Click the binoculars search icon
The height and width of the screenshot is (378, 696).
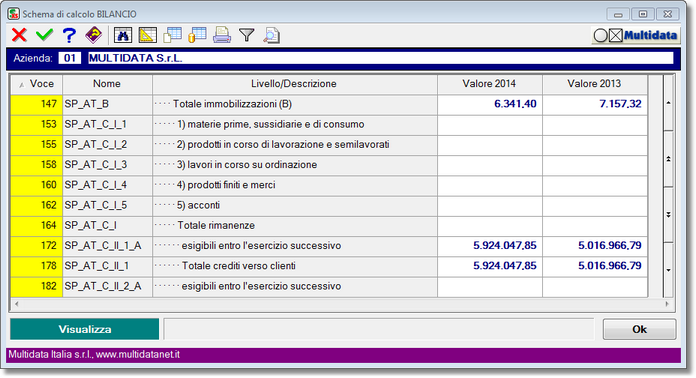123,35
